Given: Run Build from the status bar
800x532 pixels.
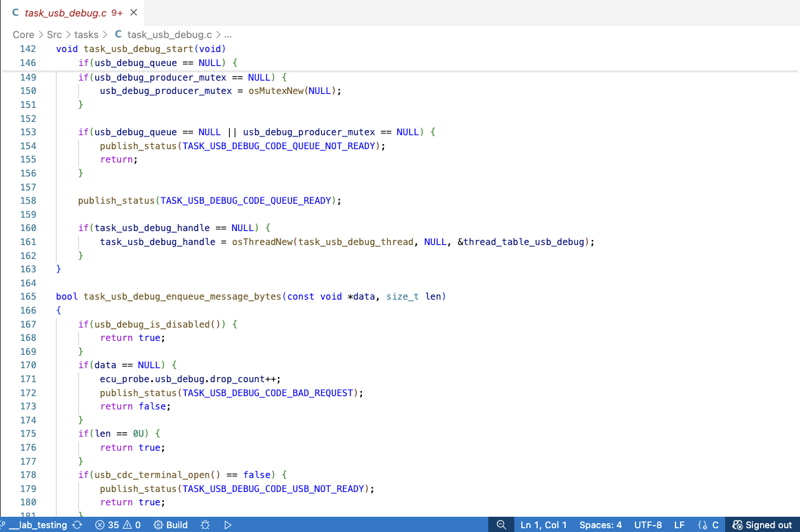Looking at the screenshot, I should coord(171,525).
